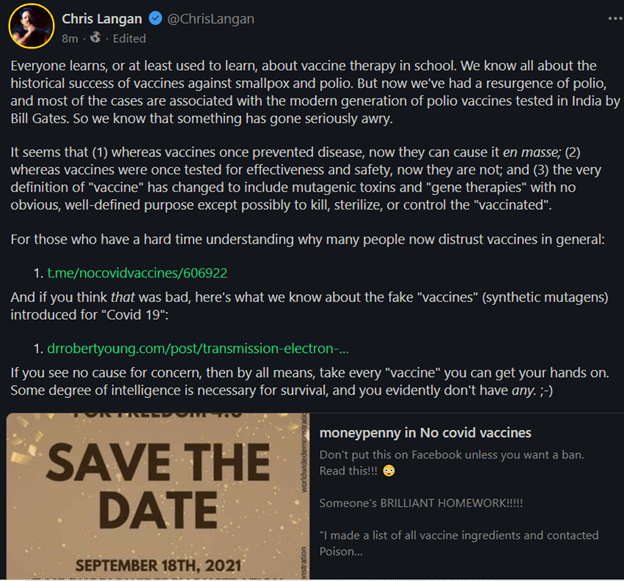Screen dimensions: 624x581
Task: Click the 8m post timestamp
Action: [70, 39]
